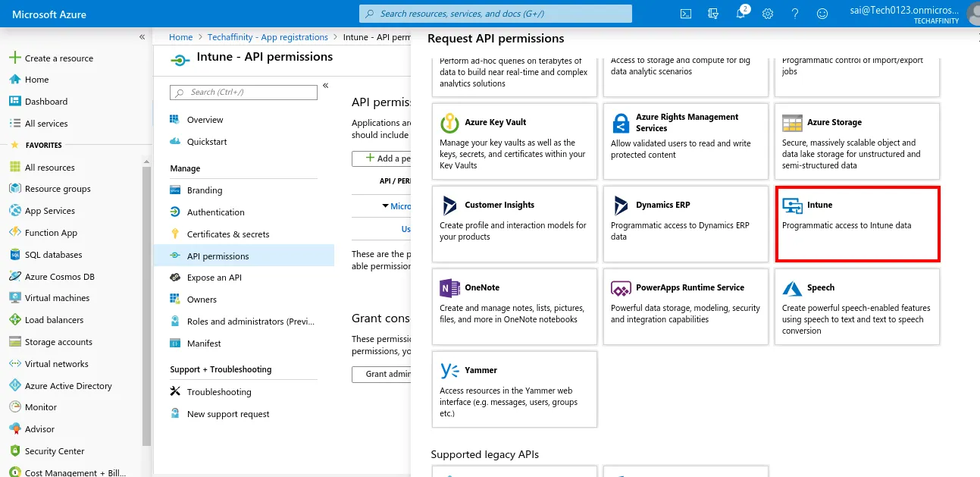Open Azure Cosmos DB

52,277
